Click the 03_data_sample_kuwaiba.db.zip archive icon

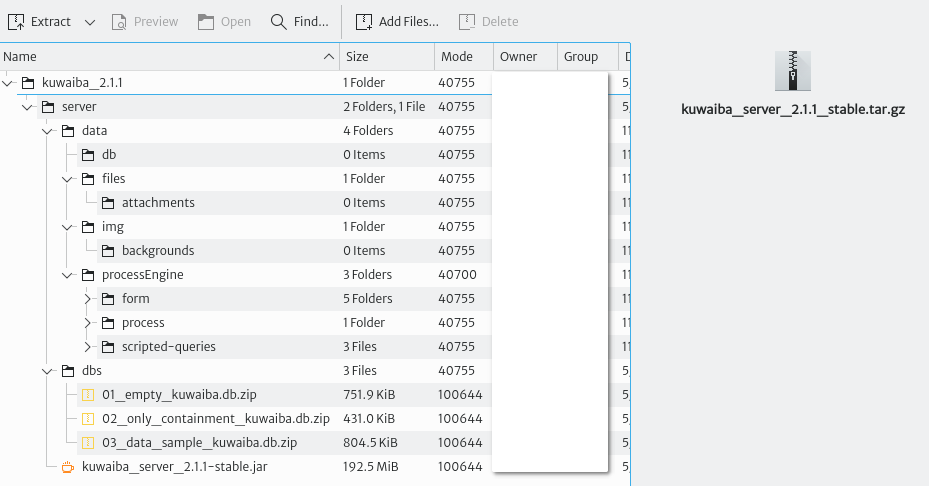tap(88, 443)
